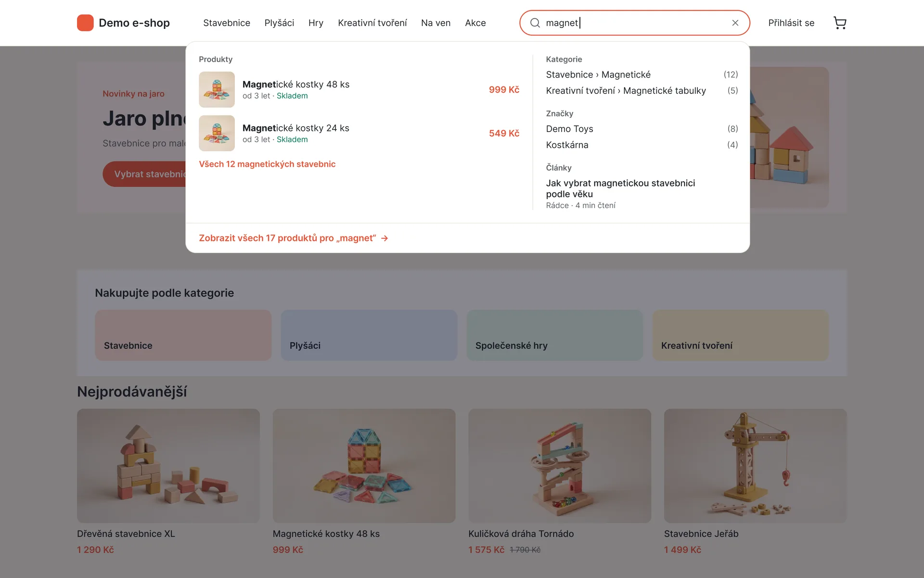The image size is (924, 578).
Task: Select Magnetické kostky 48 ks product suggestion
Action: tap(359, 90)
